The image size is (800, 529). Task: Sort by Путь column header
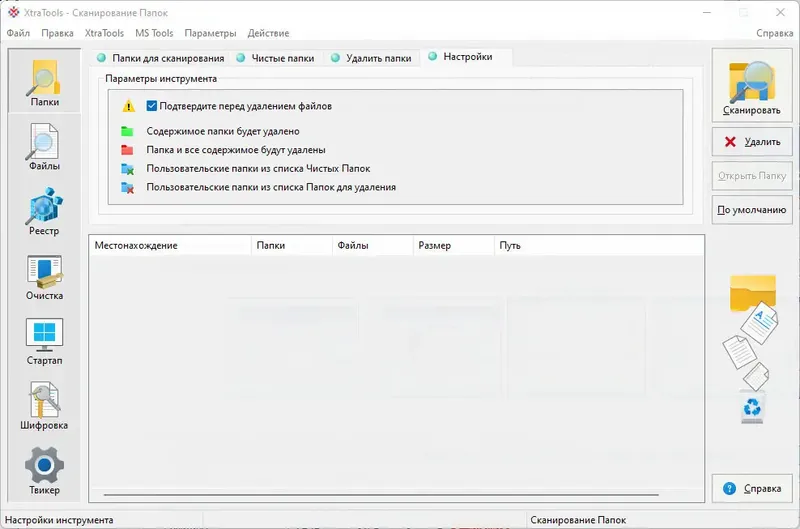pyautogui.click(x=599, y=245)
